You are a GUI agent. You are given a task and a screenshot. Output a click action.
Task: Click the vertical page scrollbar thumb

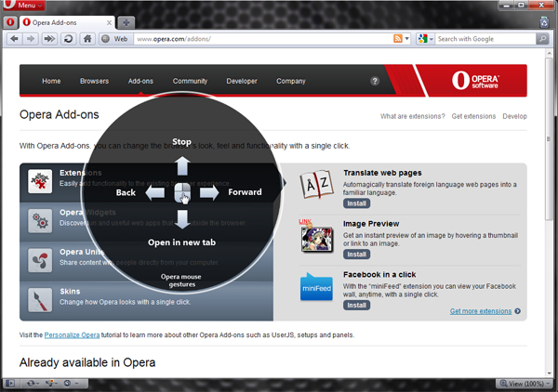(x=549, y=138)
